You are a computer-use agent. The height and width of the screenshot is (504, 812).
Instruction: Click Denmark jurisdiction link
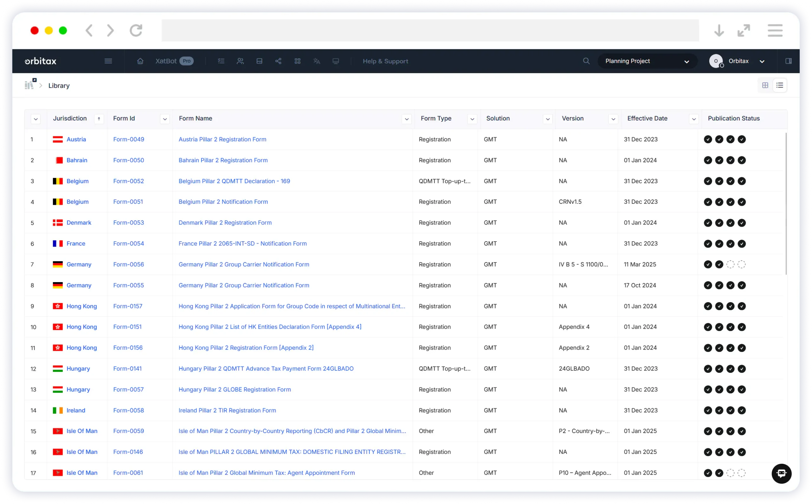(79, 223)
